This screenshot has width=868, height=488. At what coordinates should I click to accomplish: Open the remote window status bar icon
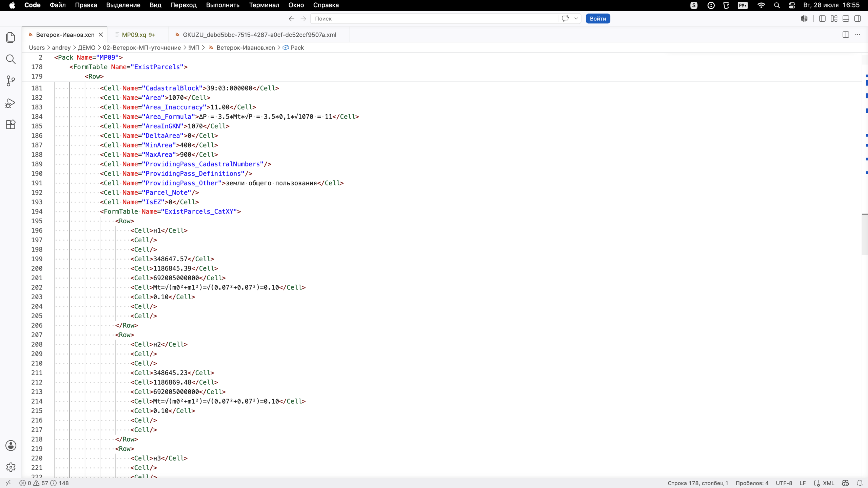click(8, 483)
